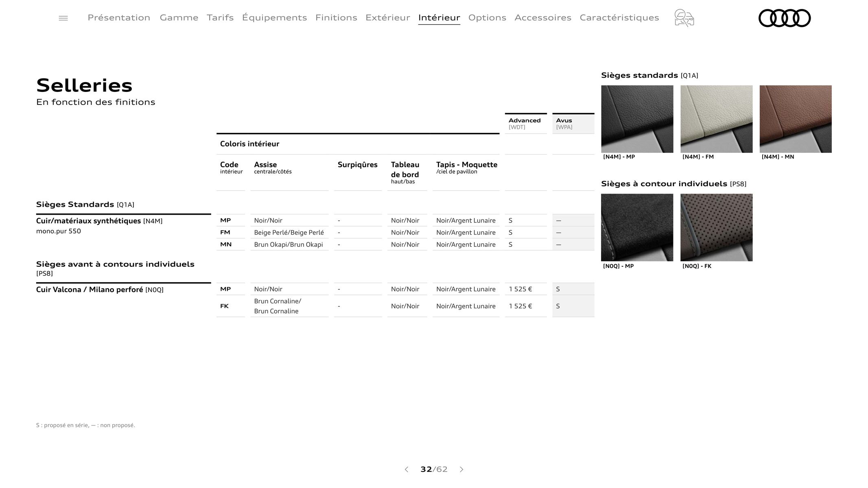Viewport: 868px width, 488px height.
Task: Click the Avus [WPA] column header
Action: 573,123
